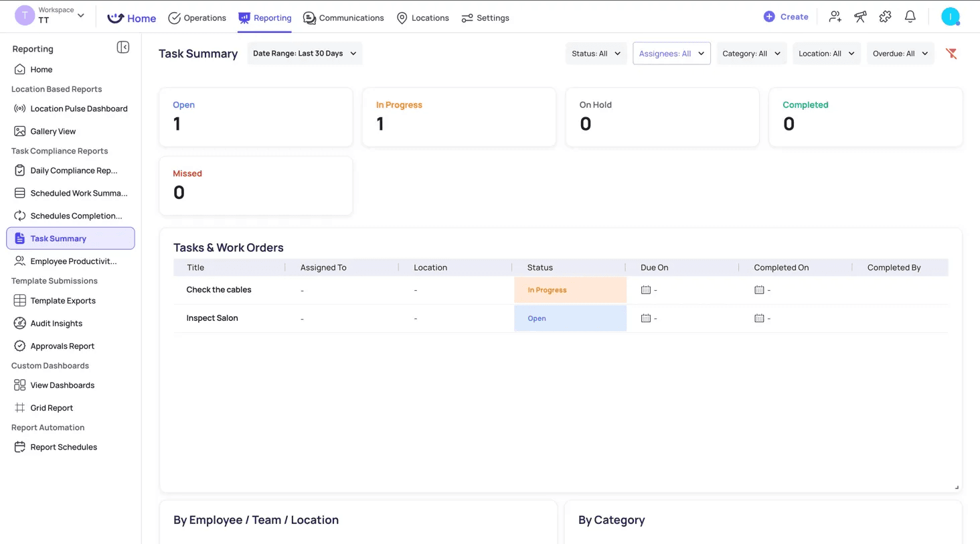The height and width of the screenshot is (544, 980).
Task: Go to the Locations tab
Action: (422, 18)
